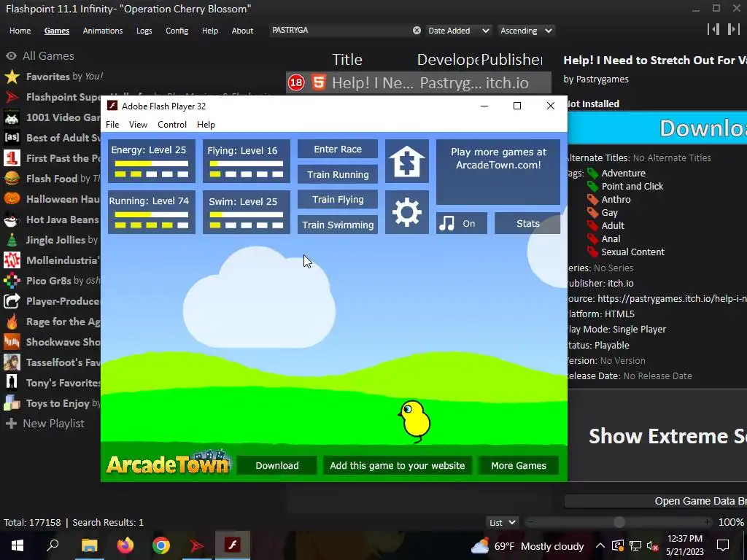
Task: Click the All Games eye icon
Action: [x=11, y=55]
